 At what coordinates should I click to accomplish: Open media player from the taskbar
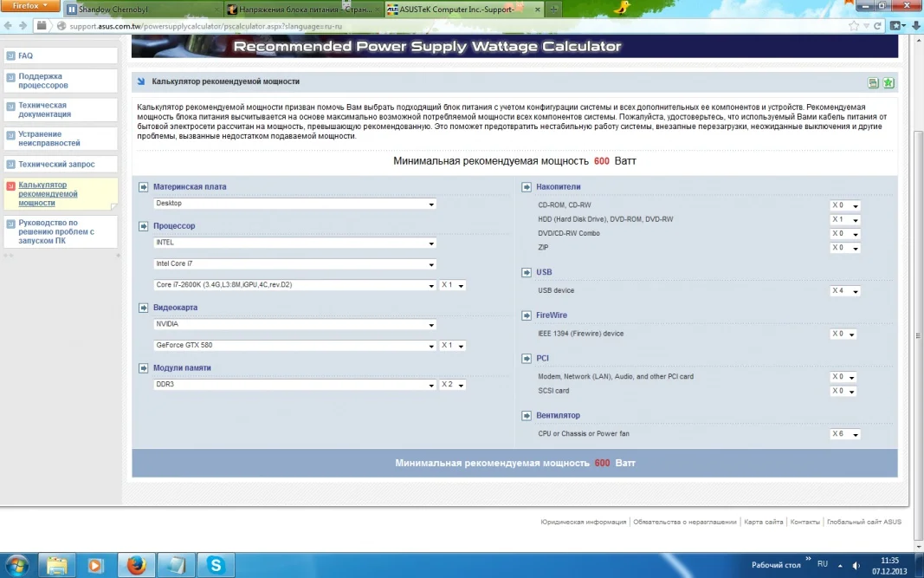click(x=95, y=565)
